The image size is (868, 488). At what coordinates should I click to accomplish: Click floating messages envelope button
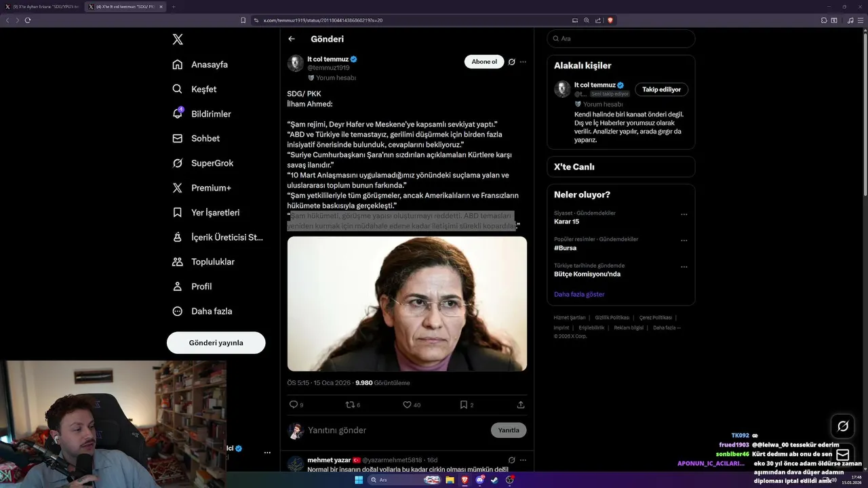(843, 455)
